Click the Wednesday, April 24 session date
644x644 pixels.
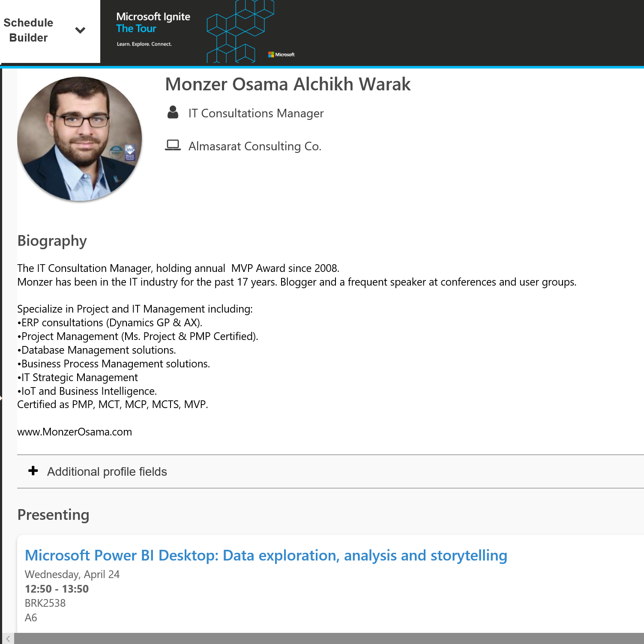coord(72,574)
